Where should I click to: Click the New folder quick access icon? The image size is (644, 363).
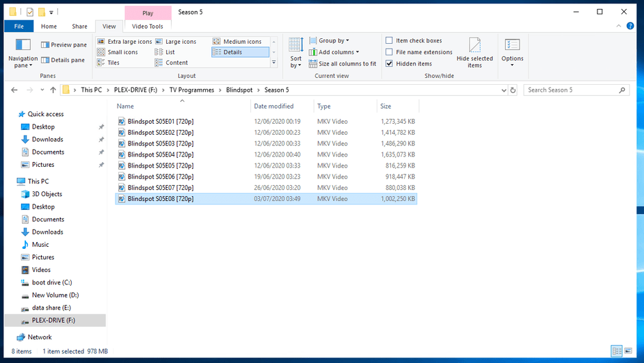(x=42, y=12)
